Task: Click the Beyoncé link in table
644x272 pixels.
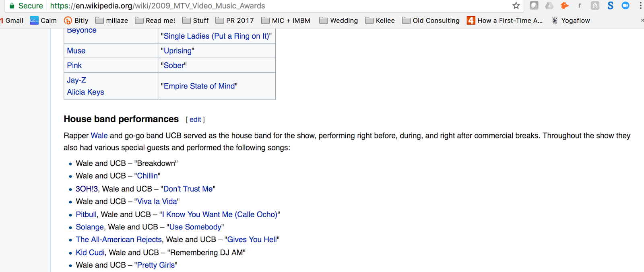Action: [82, 31]
